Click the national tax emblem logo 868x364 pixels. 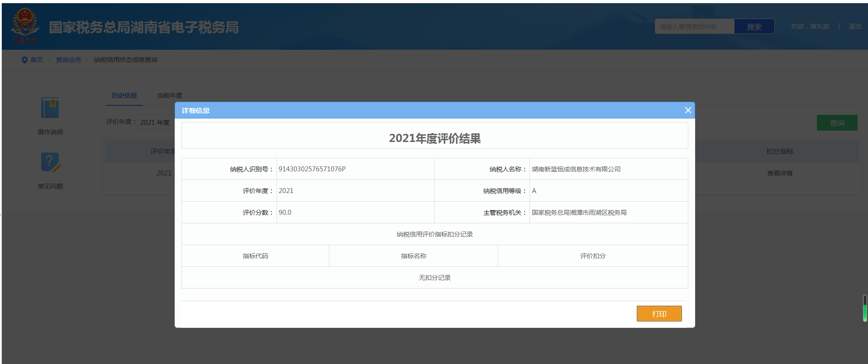(25, 25)
